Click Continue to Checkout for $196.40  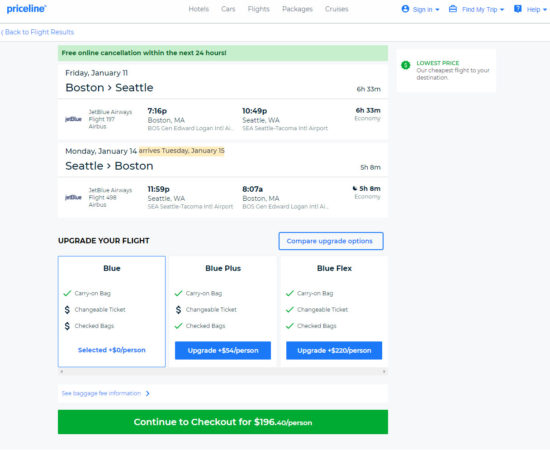click(223, 422)
